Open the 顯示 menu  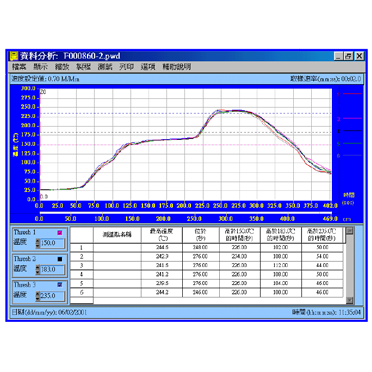click(x=40, y=67)
